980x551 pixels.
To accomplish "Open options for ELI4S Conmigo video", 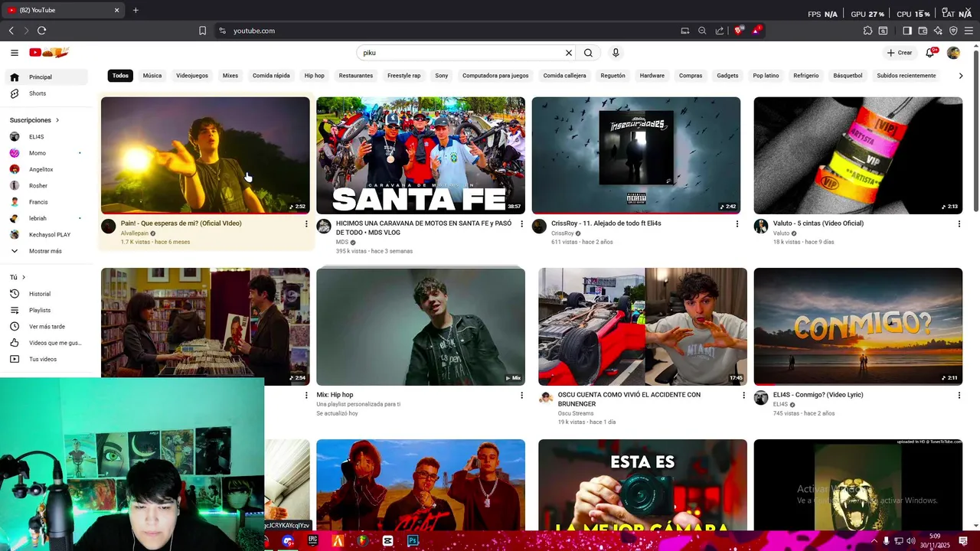I will pos(959,396).
